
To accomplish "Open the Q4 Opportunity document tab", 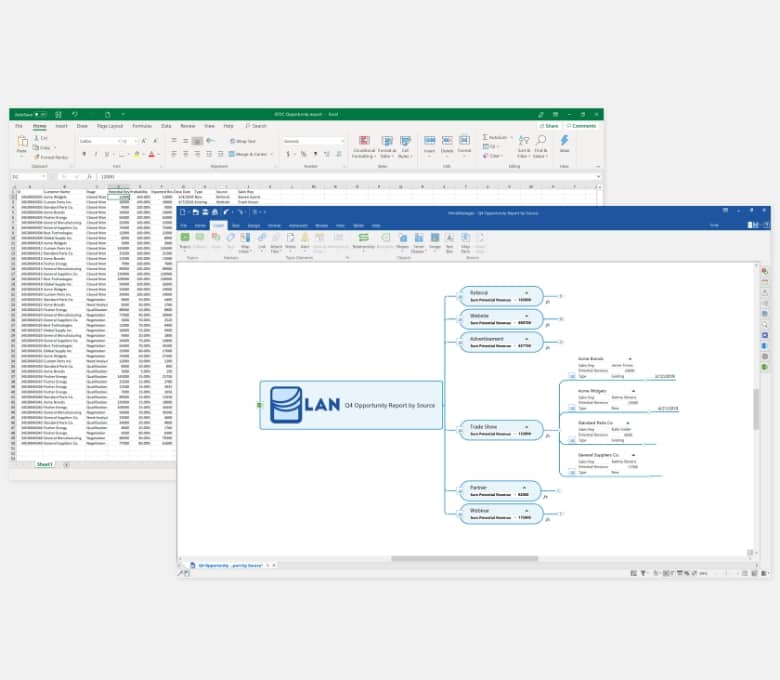I will click(x=230, y=566).
